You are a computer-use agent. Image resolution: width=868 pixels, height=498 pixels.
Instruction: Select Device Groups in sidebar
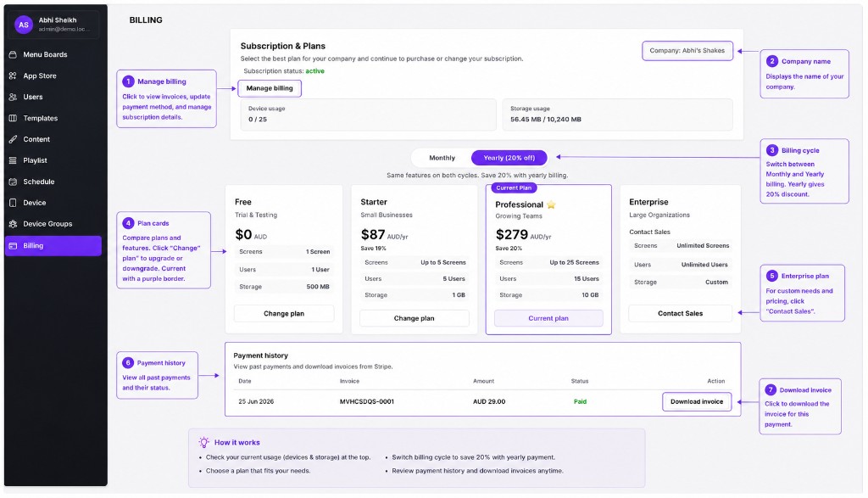53,224
